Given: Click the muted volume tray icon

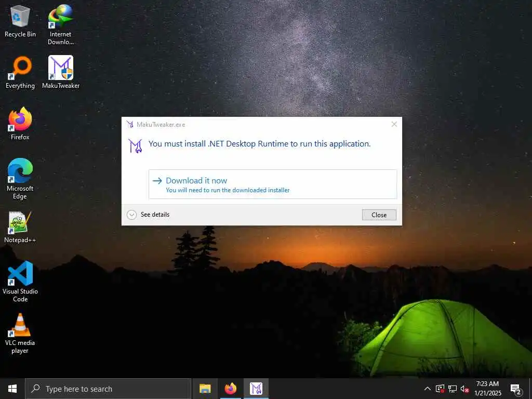Looking at the screenshot, I should click(464, 389).
